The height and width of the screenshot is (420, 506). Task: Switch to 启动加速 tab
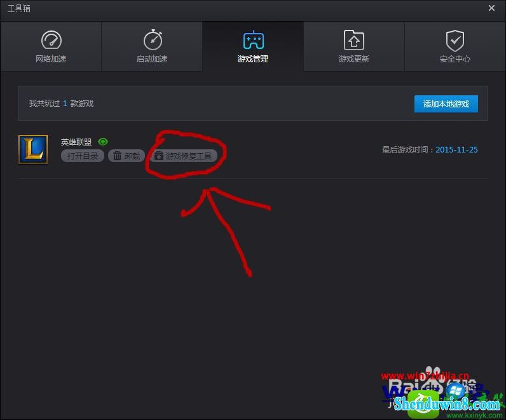click(152, 47)
